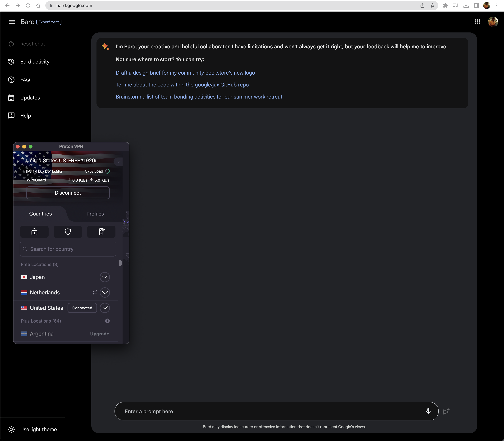
Task: Expand United States server list
Action: click(105, 308)
